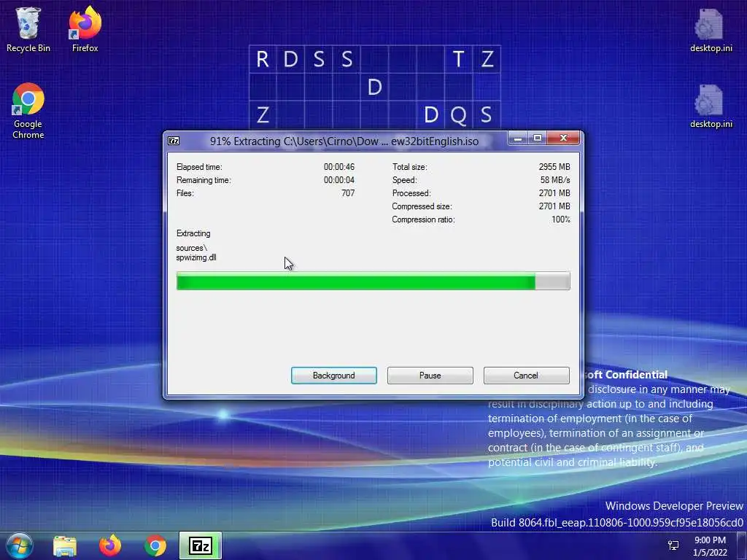This screenshot has width=747, height=560.
Task: Click the 7z icon in the dialog title bar
Action: pos(174,141)
